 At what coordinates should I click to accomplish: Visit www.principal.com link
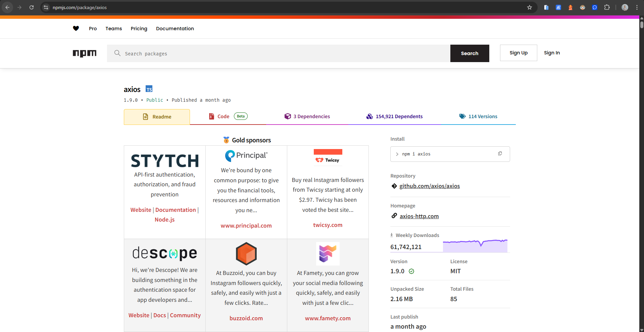point(246,226)
